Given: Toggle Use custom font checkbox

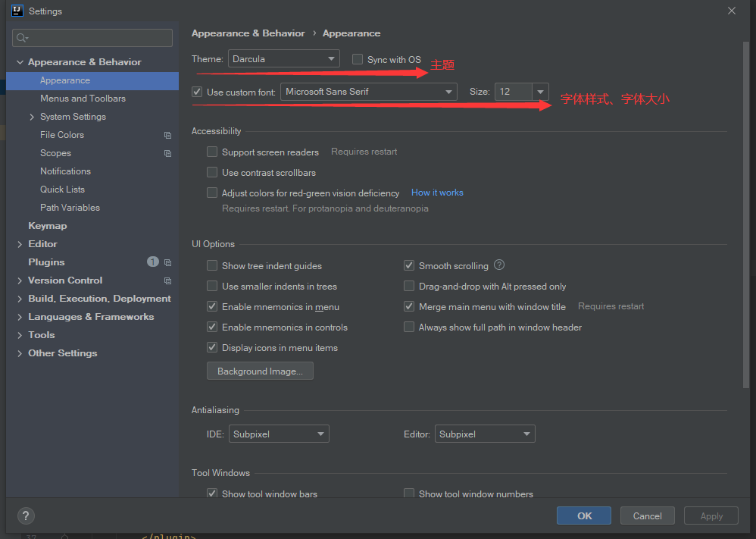Looking at the screenshot, I should pyautogui.click(x=197, y=92).
